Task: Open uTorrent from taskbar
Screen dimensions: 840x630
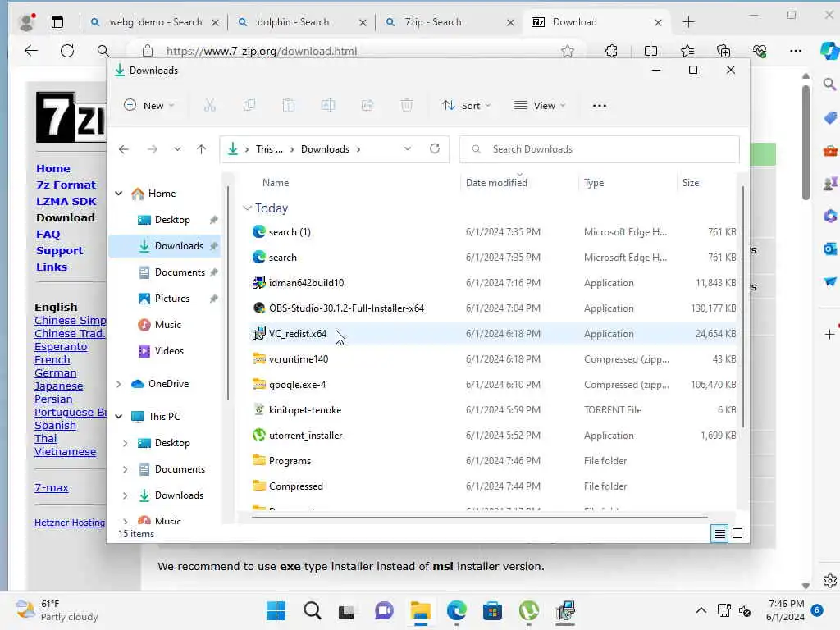Action: pyautogui.click(x=529, y=610)
